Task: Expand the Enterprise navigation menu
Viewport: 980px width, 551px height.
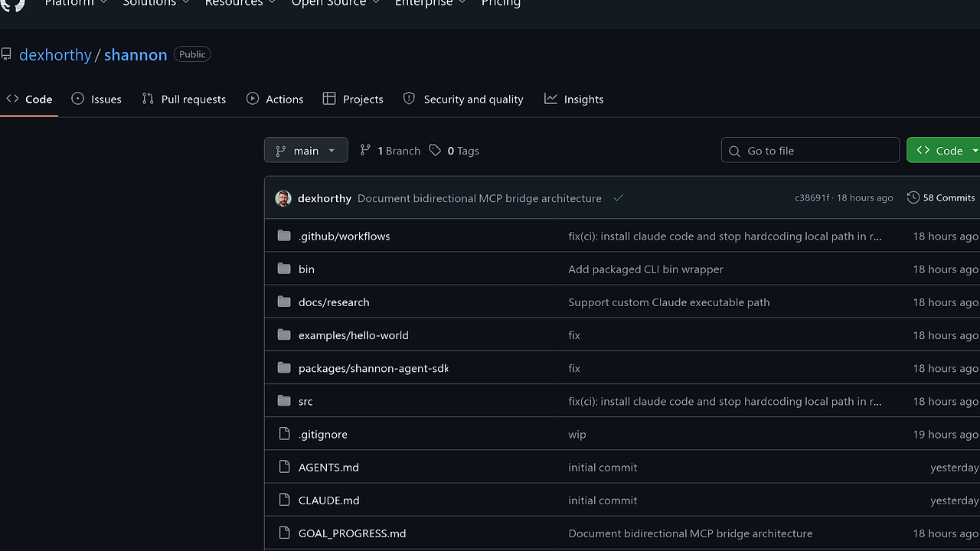Action: (x=430, y=4)
